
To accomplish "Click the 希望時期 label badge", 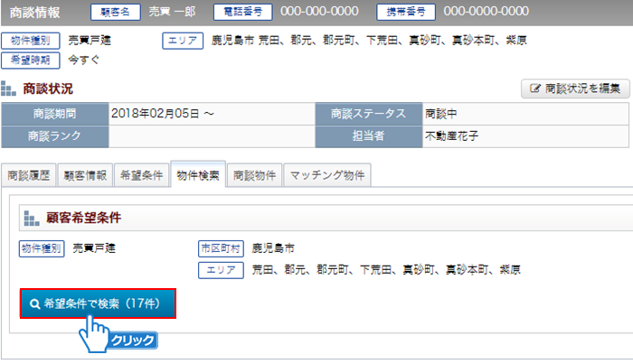I will pyautogui.click(x=33, y=60).
